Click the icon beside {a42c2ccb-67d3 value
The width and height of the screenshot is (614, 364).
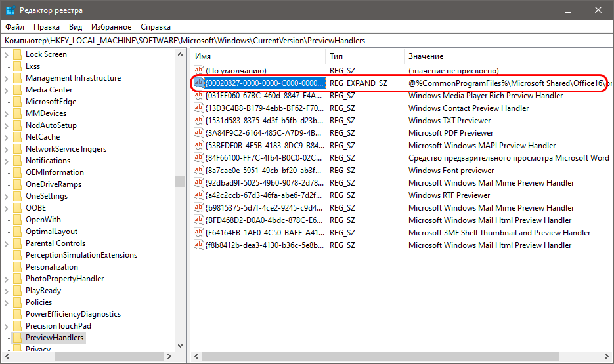pyautogui.click(x=199, y=195)
